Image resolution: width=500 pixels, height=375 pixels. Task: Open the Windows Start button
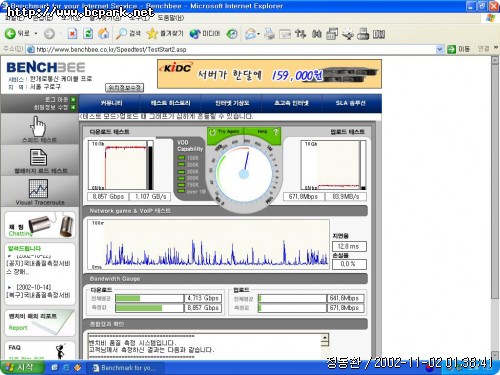pos(21,367)
